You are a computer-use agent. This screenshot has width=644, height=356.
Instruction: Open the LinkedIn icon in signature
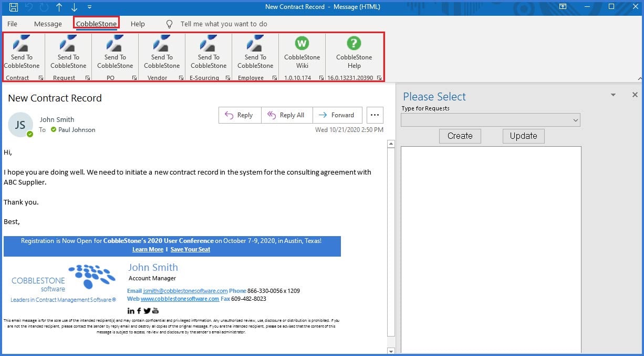tap(131, 311)
